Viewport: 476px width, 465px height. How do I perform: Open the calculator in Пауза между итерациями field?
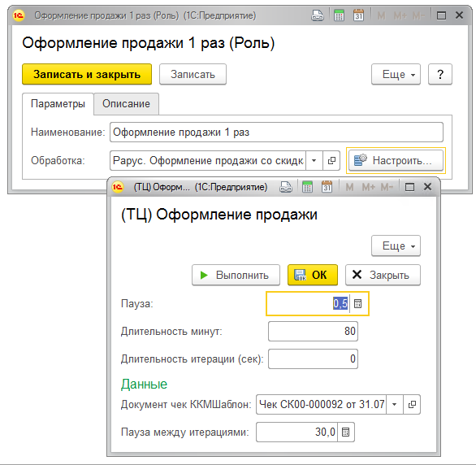coord(345,432)
